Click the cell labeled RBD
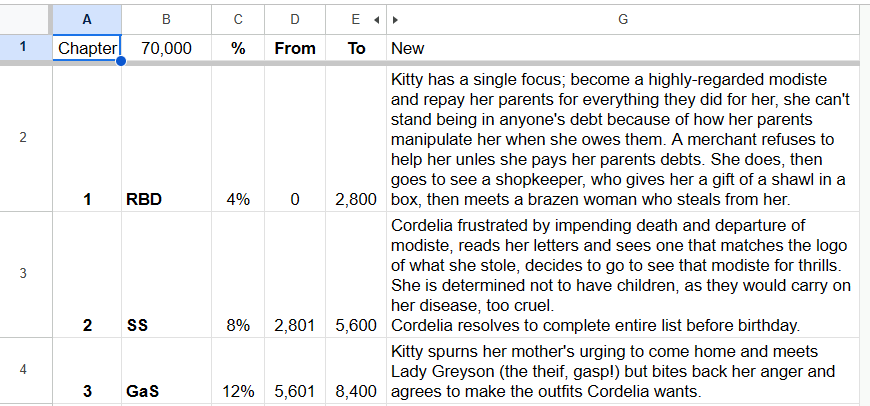The image size is (870, 406). pos(166,139)
